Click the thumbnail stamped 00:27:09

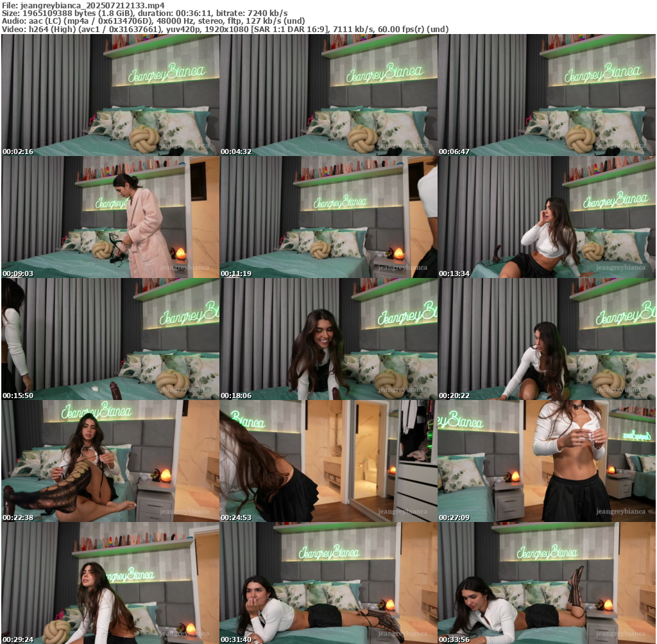point(547,461)
